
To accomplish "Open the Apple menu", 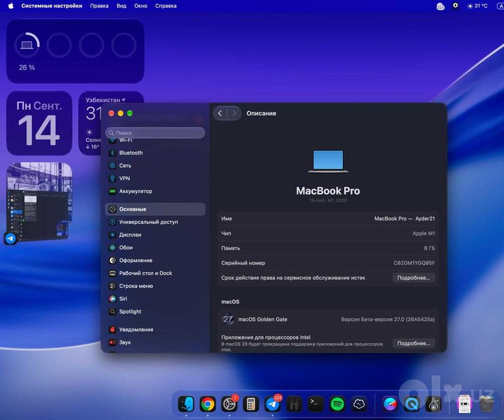I will (11, 6).
